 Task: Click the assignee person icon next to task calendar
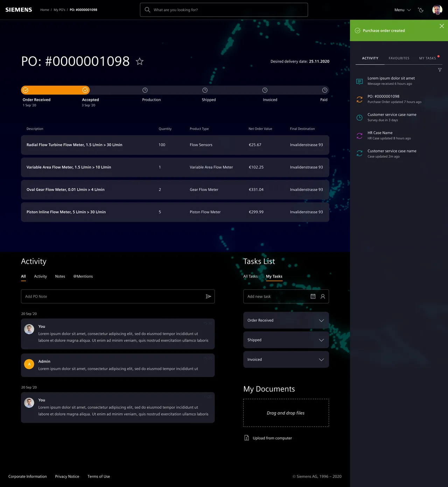click(322, 296)
